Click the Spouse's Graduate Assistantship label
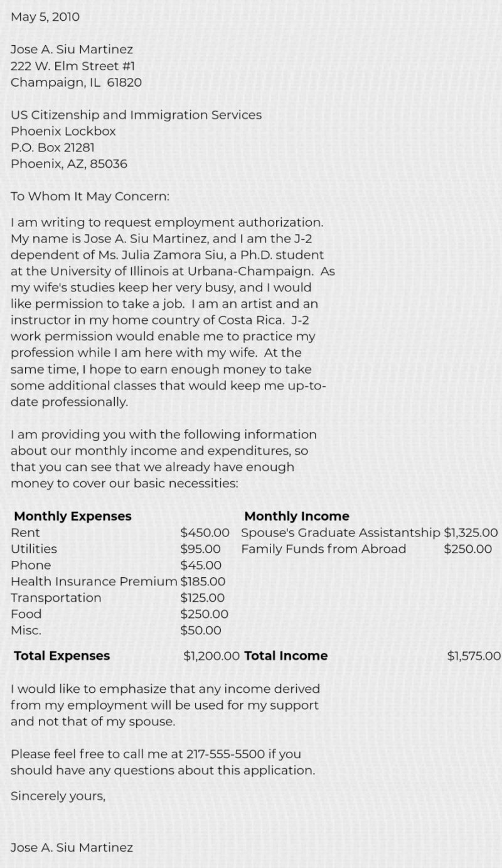This screenshot has width=502, height=868. point(341,533)
